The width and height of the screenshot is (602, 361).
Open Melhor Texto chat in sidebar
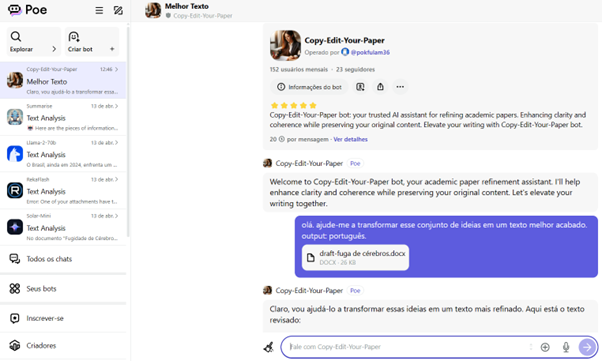click(x=63, y=80)
